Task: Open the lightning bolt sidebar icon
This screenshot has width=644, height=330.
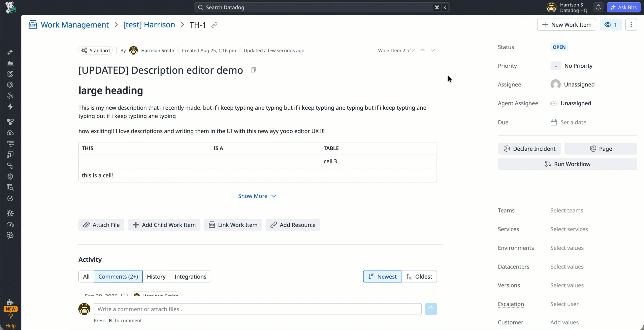Action: [10, 107]
